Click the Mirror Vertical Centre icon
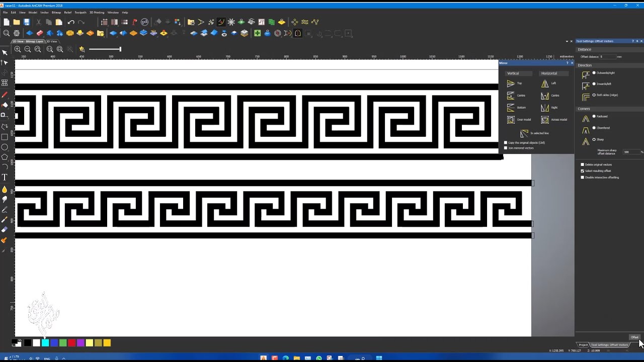 pos(511,96)
